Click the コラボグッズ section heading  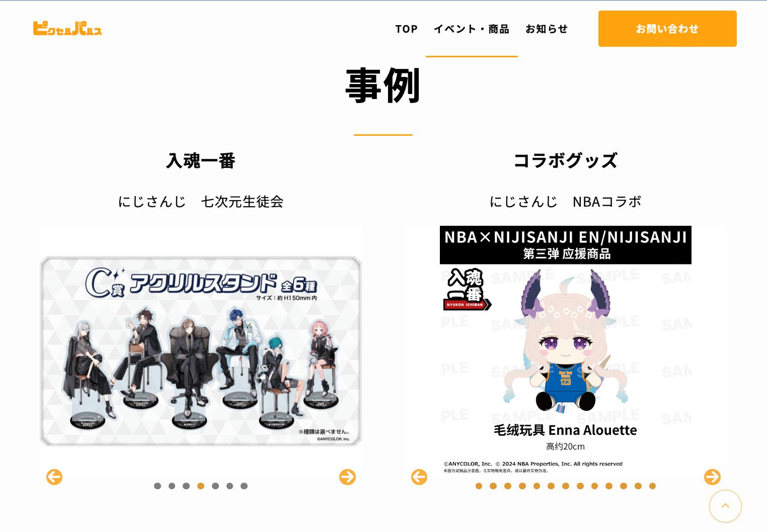[x=566, y=161]
